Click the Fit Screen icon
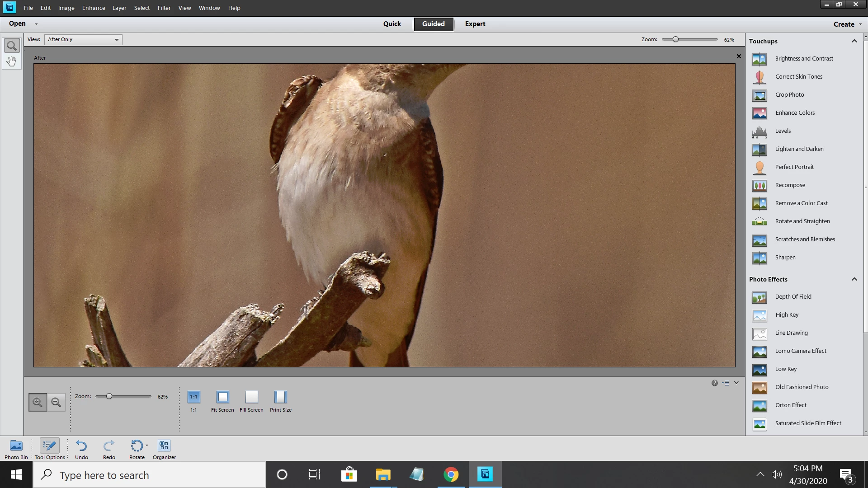868x488 pixels. coord(222,397)
